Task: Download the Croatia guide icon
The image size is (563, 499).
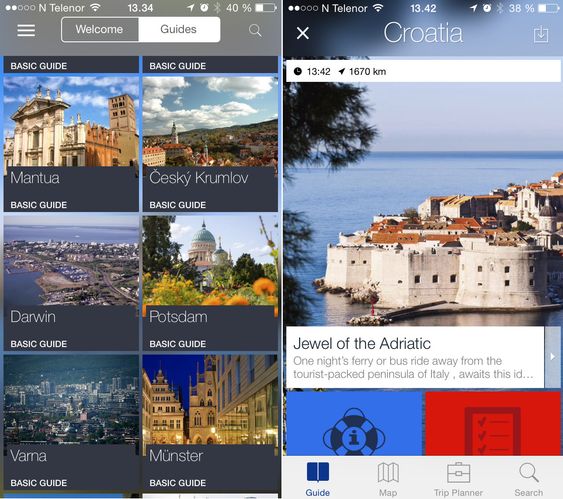Action: [541, 34]
